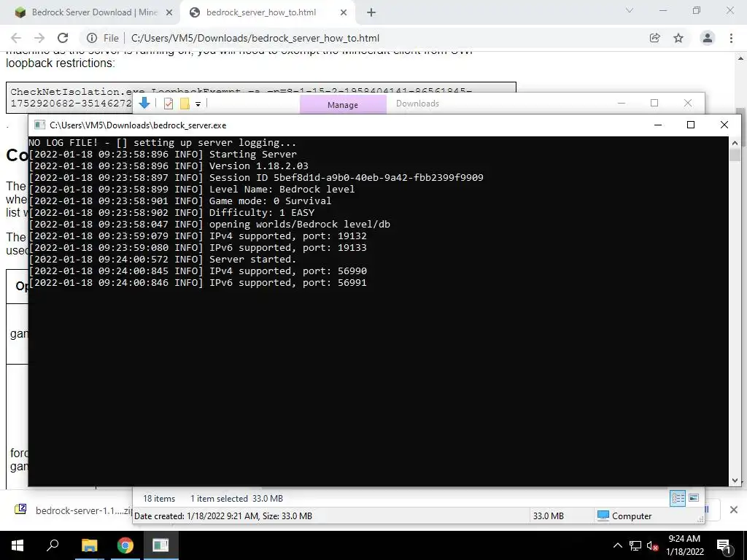The height and width of the screenshot is (560, 747).
Task: Click the 'Level Name: Bedrock level' line
Action: (192, 190)
